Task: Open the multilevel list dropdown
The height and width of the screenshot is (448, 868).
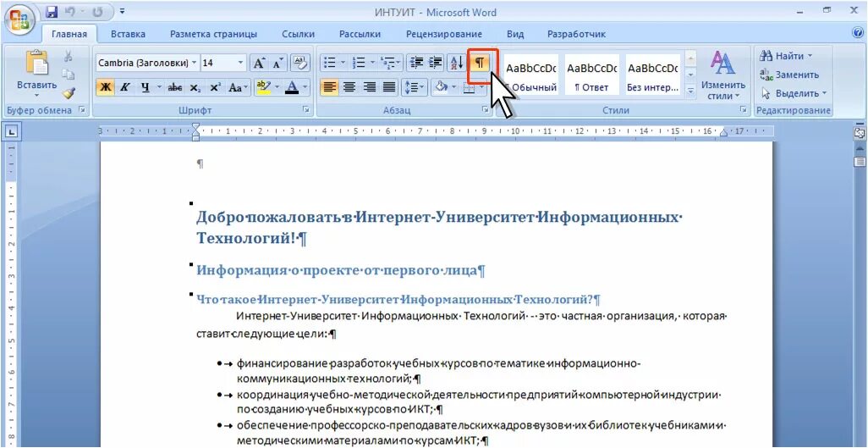Action: point(392,63)
